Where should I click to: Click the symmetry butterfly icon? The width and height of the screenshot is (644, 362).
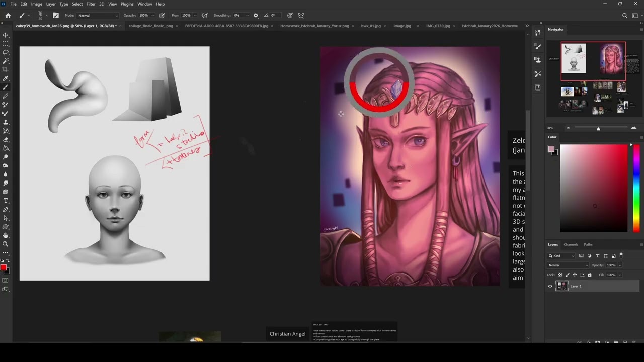coord(301,16)
